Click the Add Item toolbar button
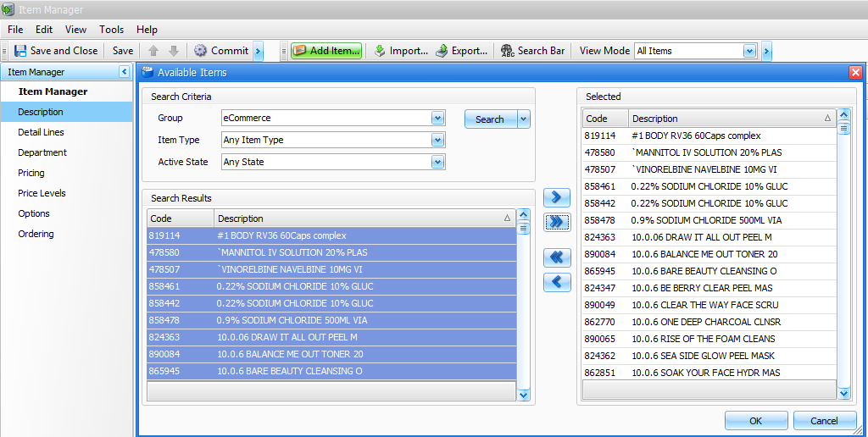This screenshot has width=868, height=437. point(326,51)
